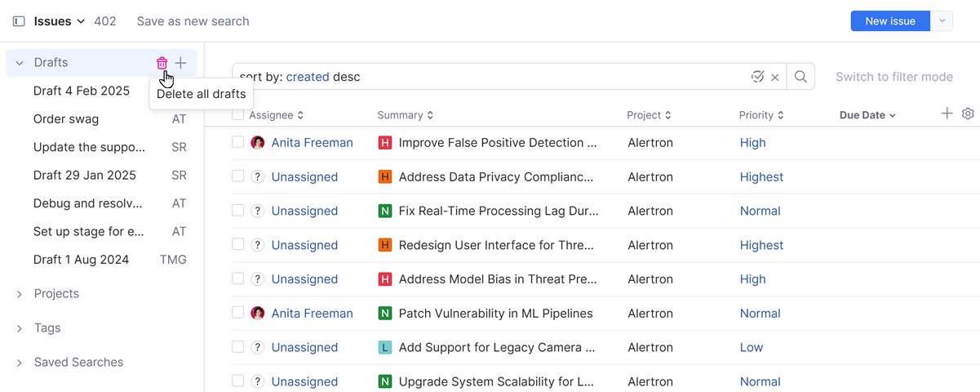This screenshot has width=980, height=392.
Task: Click the delete all drafts trash icon
Action: pos(162,63)
